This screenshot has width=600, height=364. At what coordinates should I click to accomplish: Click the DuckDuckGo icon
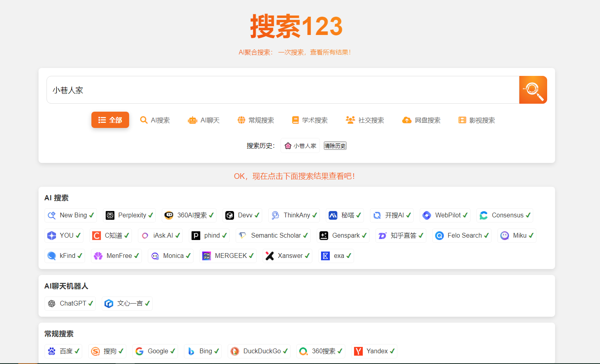[235, 351]
